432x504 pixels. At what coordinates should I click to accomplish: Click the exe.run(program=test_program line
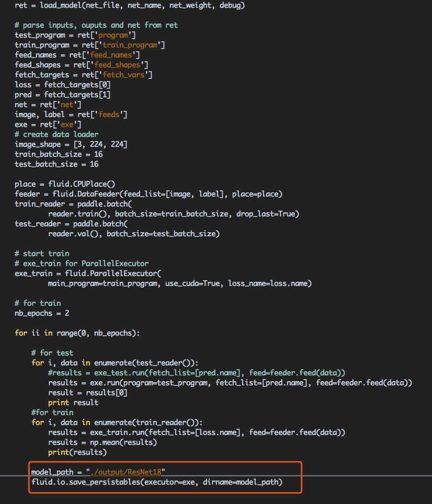230,383
